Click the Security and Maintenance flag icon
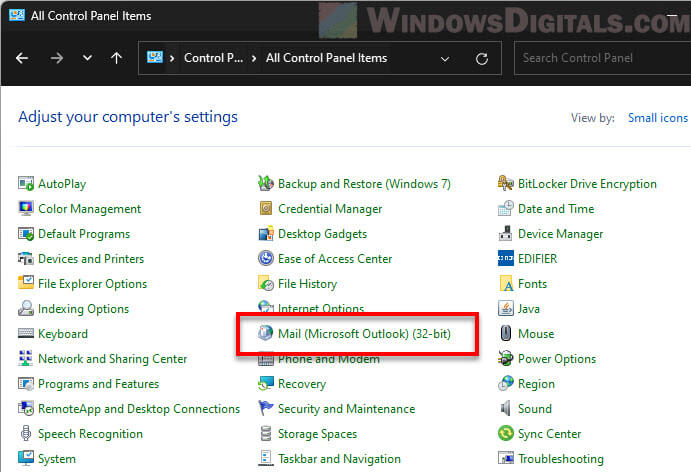The width and height of the screenshot is (691, 472). (266, 408)
